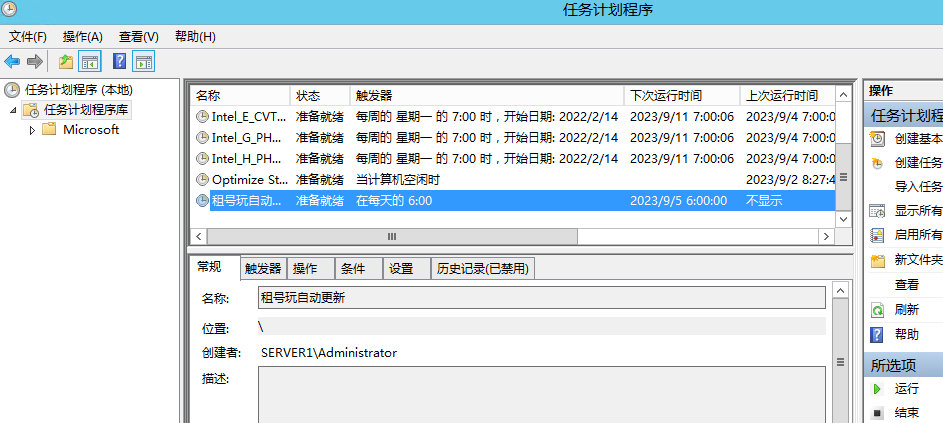Click the 2023/9/5 6:00:00 next run cell
Screen dimensions: 943x423
pos(678,201)
